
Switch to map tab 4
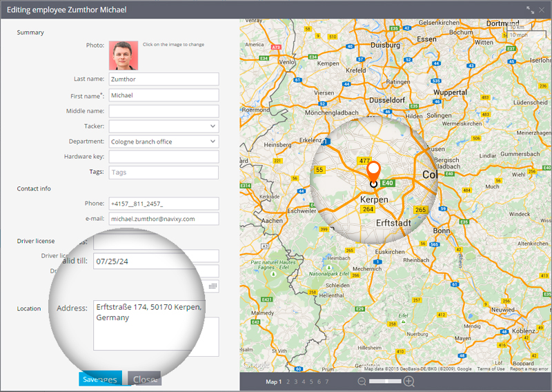click(304, 382)
